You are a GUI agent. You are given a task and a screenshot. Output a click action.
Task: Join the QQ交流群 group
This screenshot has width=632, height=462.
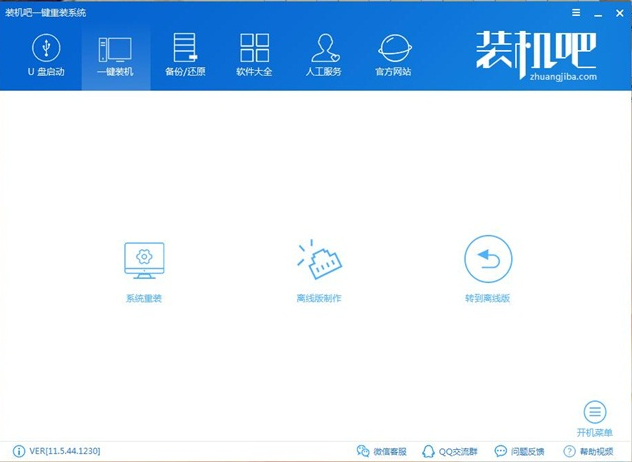coord(450,451)
